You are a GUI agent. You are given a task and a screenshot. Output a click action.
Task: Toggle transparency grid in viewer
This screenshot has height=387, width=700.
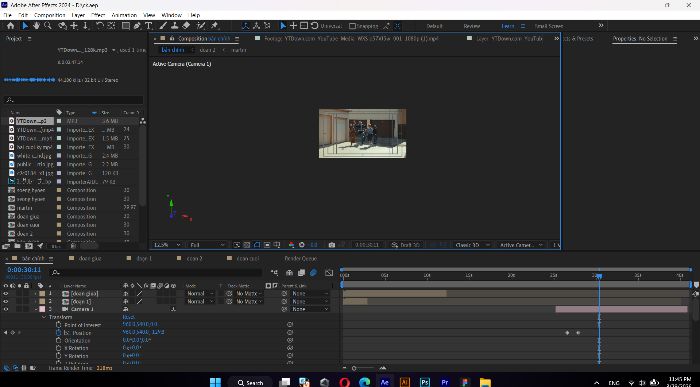246,245
